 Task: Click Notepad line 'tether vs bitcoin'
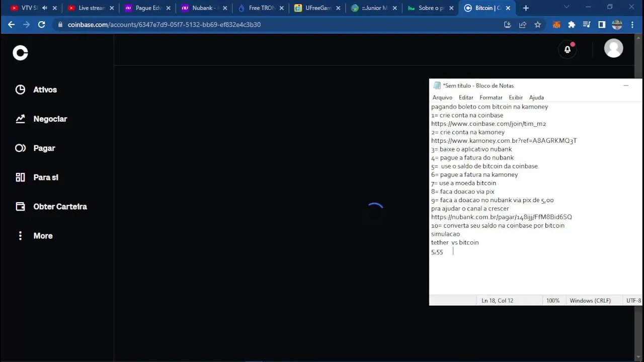(x=455, y=242)
